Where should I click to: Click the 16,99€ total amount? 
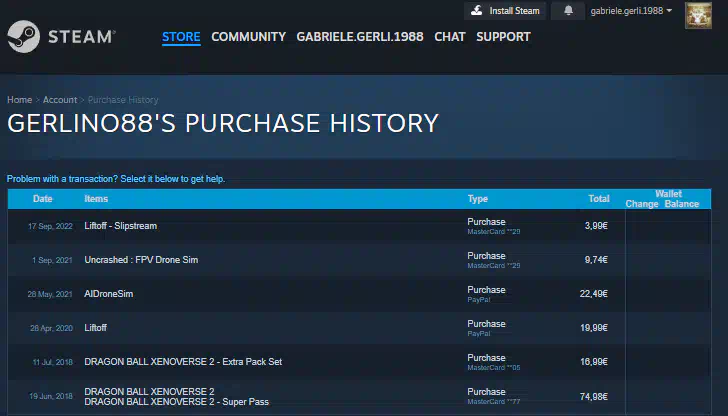point(594,362)
